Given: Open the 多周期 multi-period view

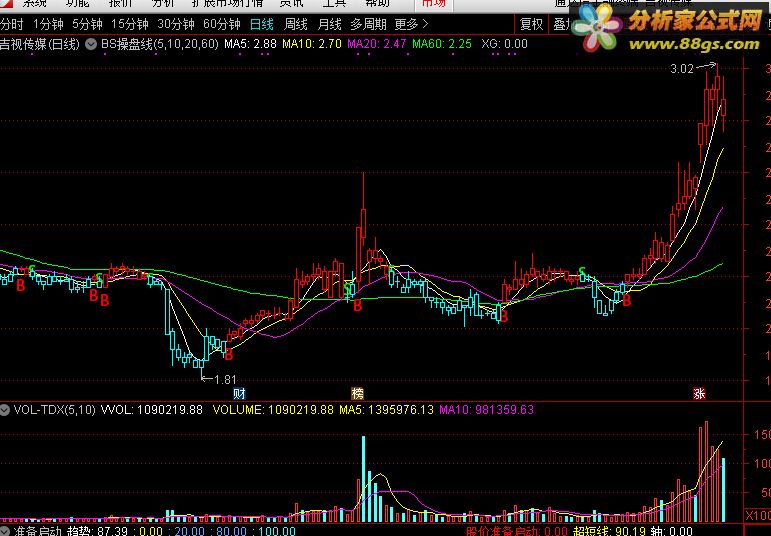Looking at the screenshot, I should [x=368, y=24].
